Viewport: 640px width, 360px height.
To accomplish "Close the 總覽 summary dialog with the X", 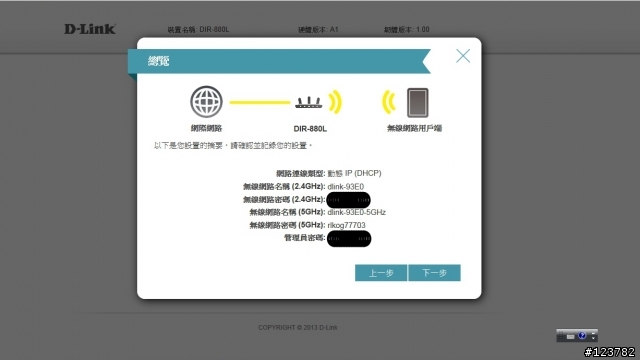I will tap(463, 56).
